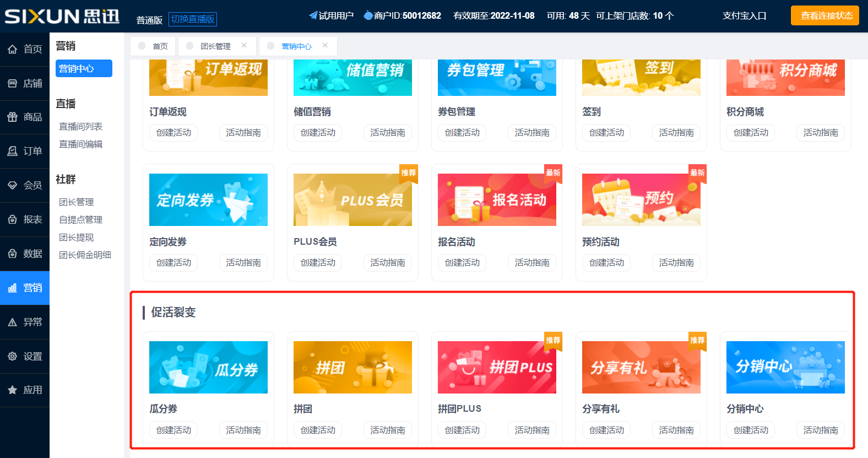Select 直播间列表 in the side menu

click(81, 127)
